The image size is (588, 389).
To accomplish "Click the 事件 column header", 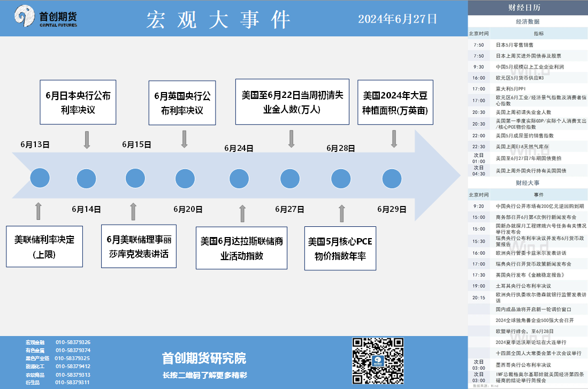I will [x=539, y=195].
